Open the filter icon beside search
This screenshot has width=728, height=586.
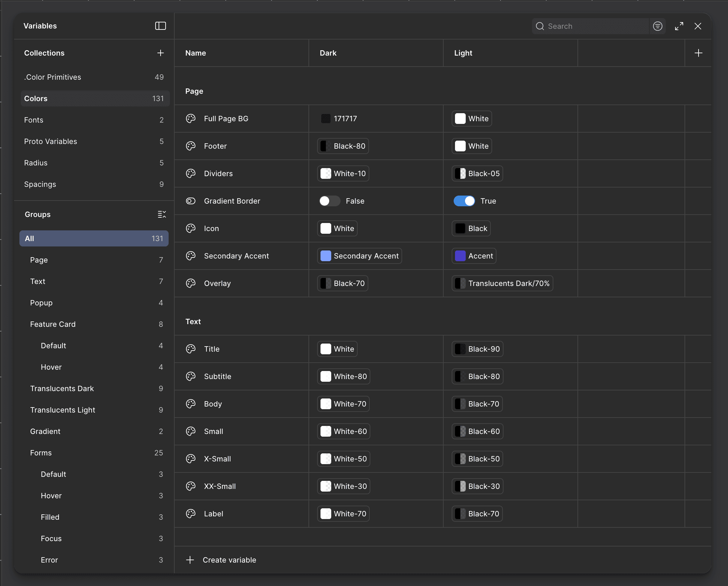[x=657, y=26]
